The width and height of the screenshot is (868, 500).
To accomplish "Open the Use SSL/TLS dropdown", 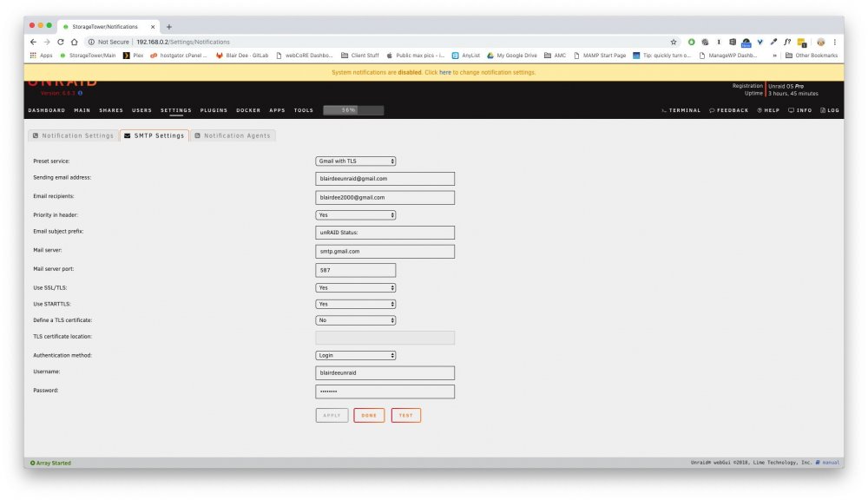I will coord(355,288).
